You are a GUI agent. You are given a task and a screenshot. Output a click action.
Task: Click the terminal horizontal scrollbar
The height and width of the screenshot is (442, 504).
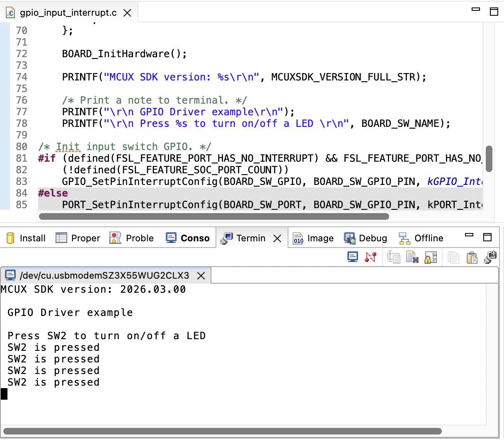(x=223, y=431)
